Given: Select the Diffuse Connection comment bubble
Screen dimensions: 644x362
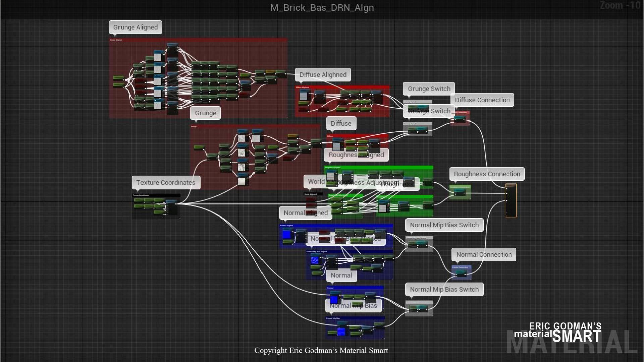Looking at the screenshot, I should [482, 100].
